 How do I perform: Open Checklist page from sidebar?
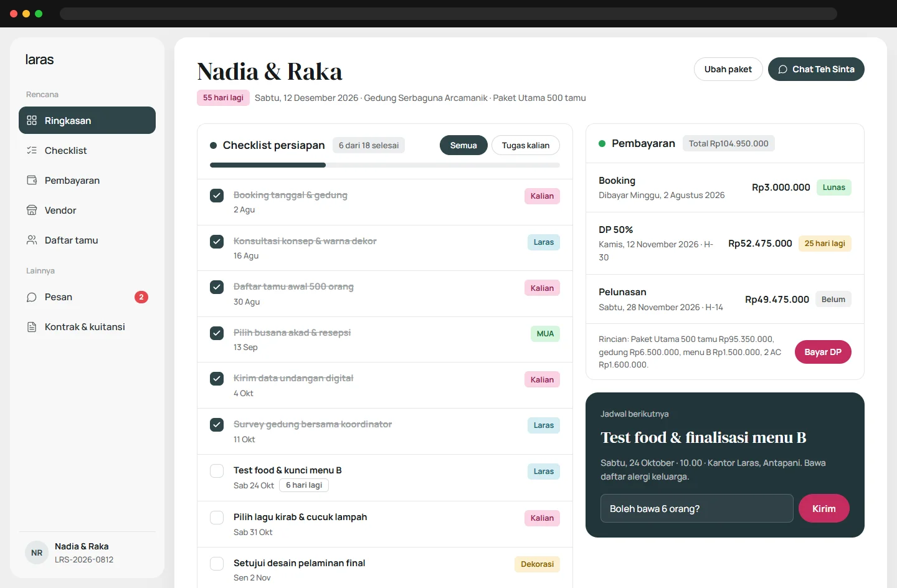coord(87,150)
